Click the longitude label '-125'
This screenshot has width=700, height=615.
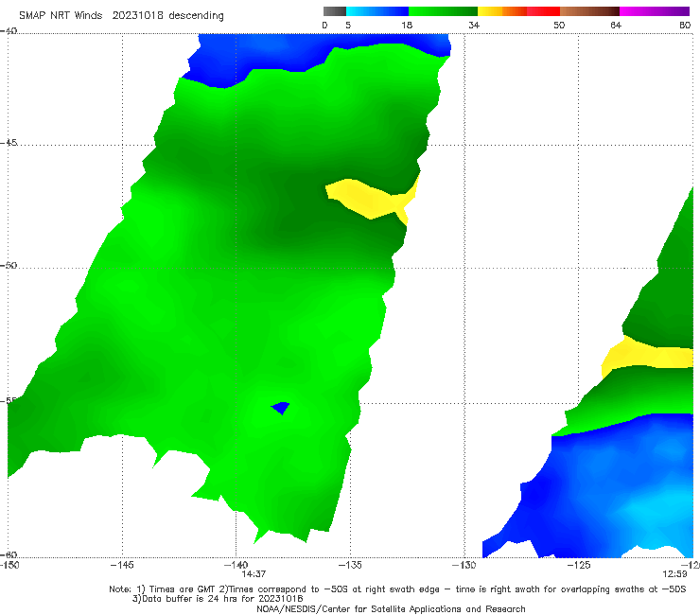pos(579,565)
